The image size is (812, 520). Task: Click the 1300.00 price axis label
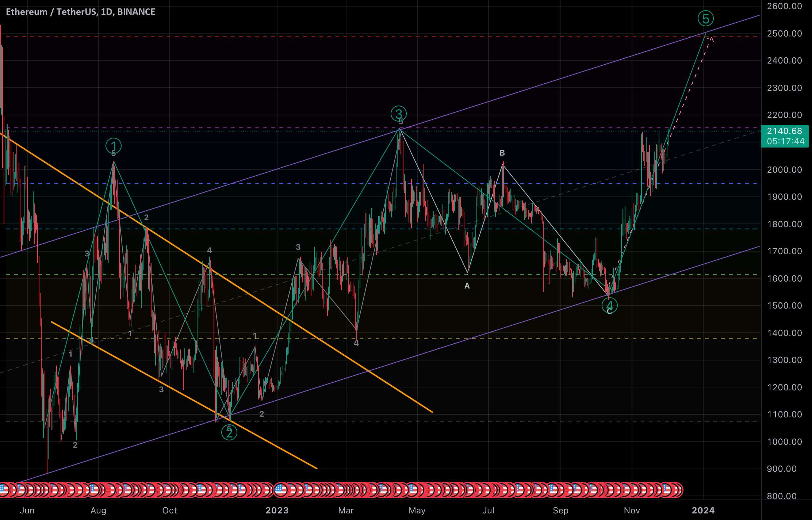pyautogui.click(x=785, y=360)
